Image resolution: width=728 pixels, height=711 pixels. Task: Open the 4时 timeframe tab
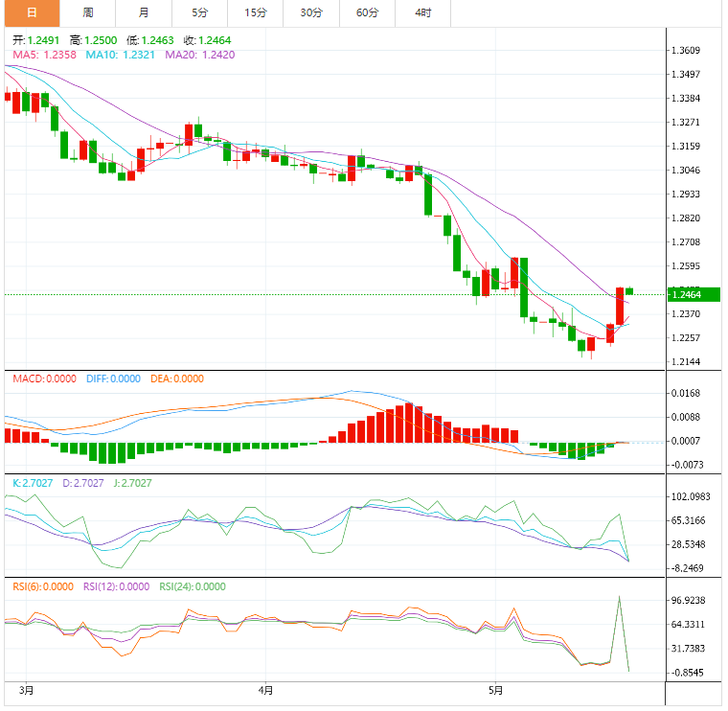(x=423, y=12)
